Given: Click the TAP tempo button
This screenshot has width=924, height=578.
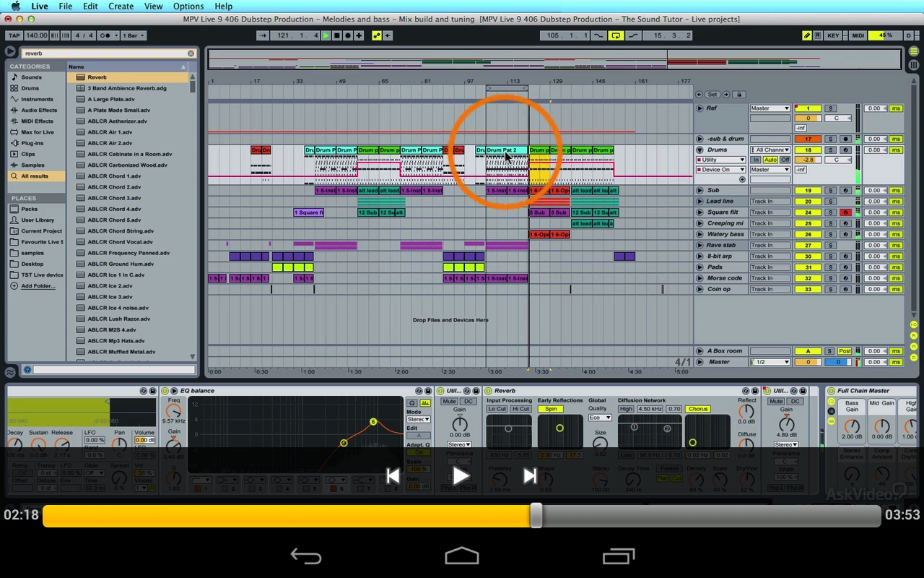Looking at the screenshot, I should point(14,35).
